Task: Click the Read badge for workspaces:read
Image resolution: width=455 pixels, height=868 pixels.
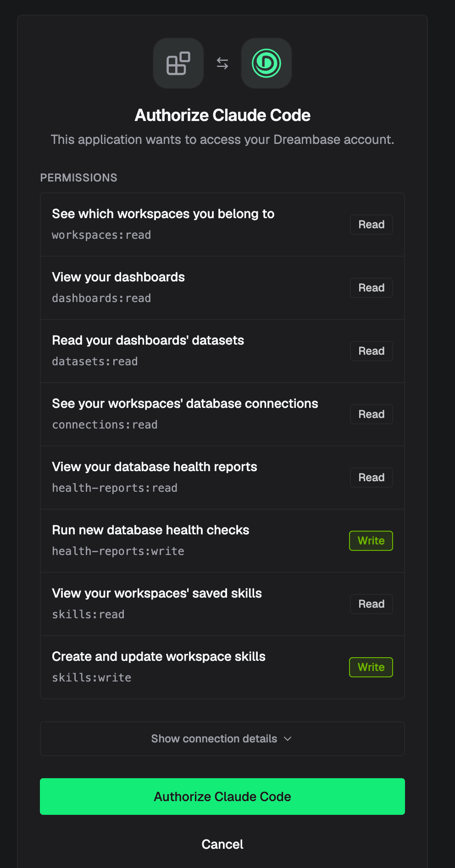Action: pos(372,225)
